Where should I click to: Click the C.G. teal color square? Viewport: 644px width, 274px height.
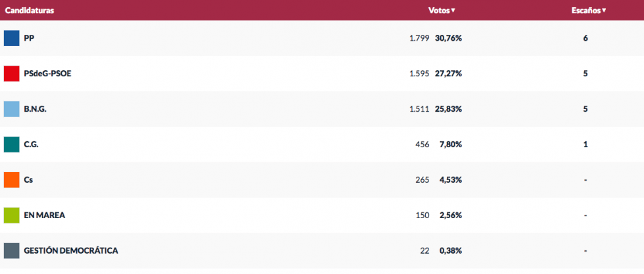tap(11, 145)
